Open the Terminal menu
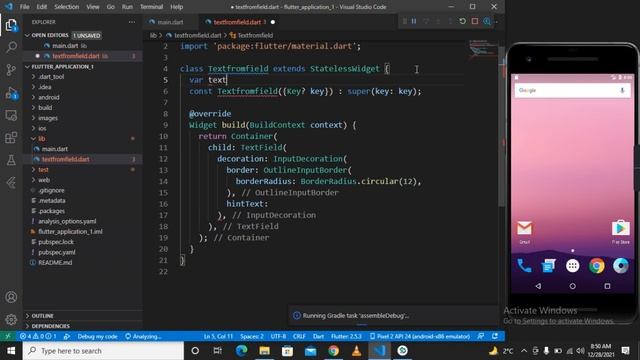 coord(151,7)
